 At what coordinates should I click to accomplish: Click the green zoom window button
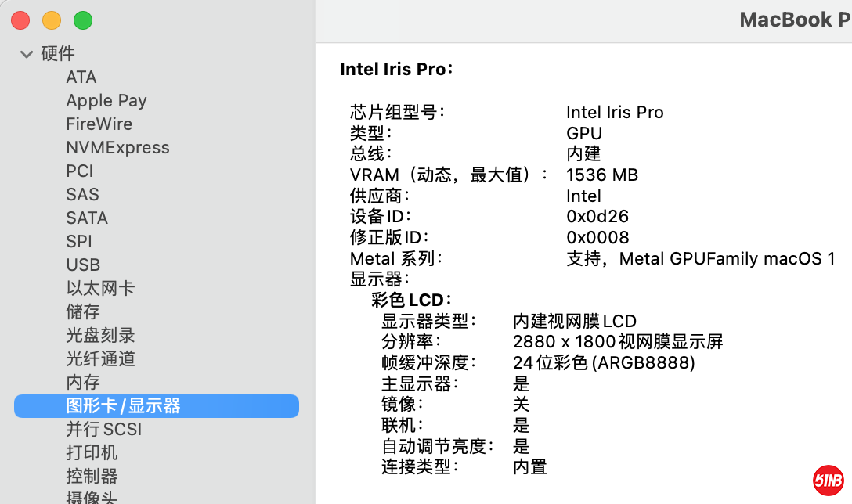[x=82, y=20]
